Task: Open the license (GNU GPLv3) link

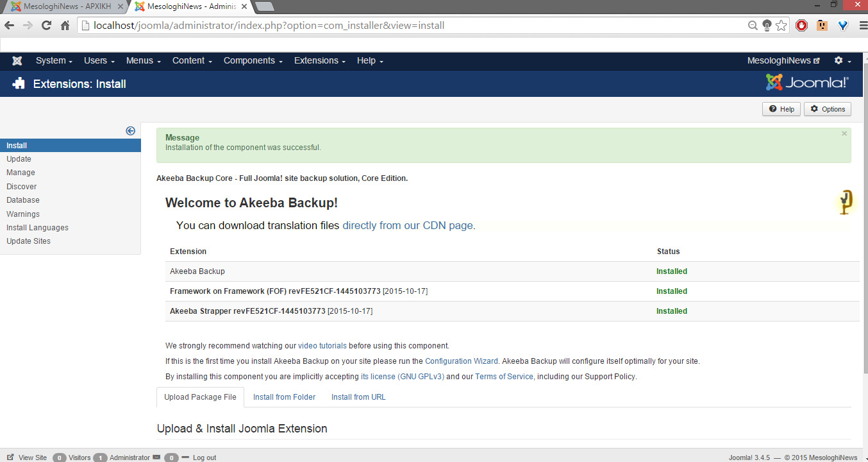Action: pos(403,377)
